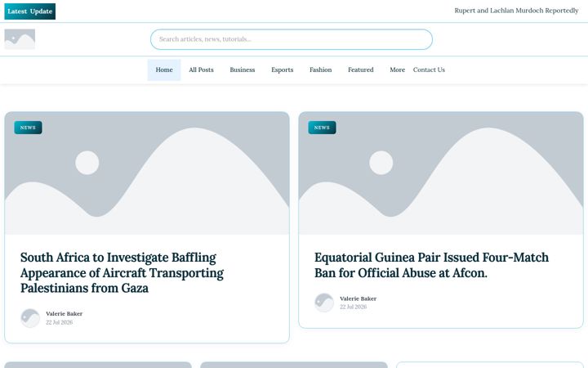588x368 pixels.
Task: Click the NEWS badge on Equatorial Guinea article
Action: point(322,128)
